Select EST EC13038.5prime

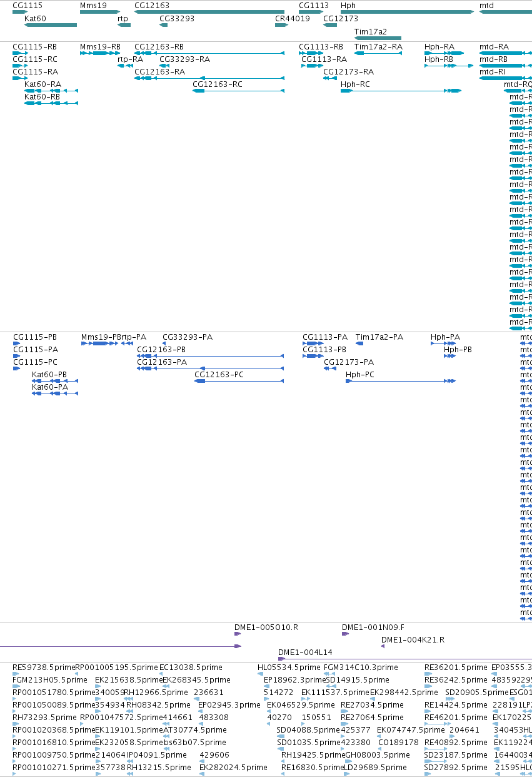[x=190, y=668]
